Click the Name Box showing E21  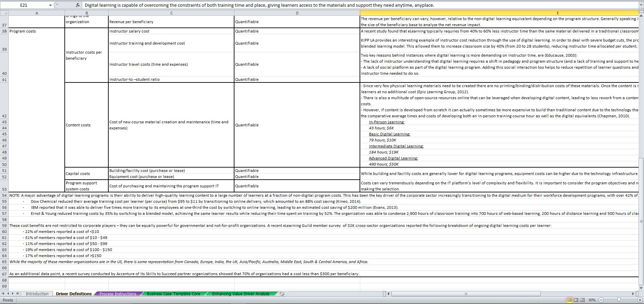pos(24,5)
